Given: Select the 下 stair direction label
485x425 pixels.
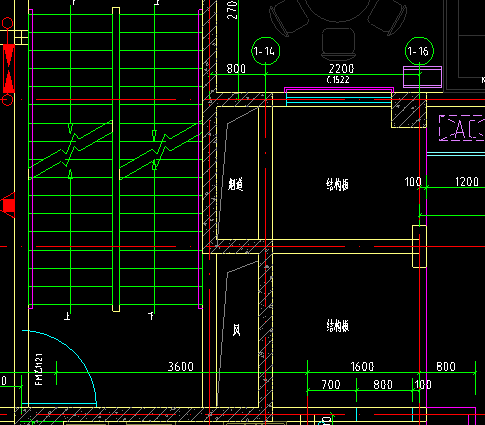Looking at the screenshot, I should point(151,316).
